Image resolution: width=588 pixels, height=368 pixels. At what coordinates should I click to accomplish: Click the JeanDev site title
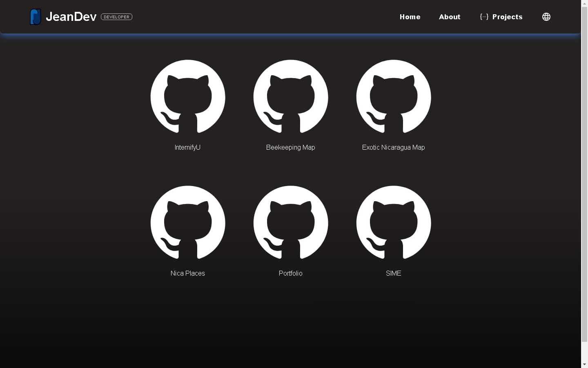[x=71, y=17]
